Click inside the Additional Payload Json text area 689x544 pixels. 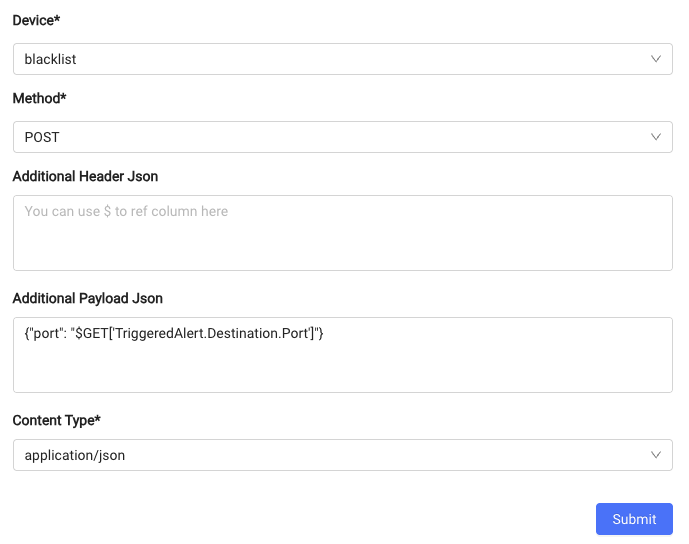[x=343, y=355]
